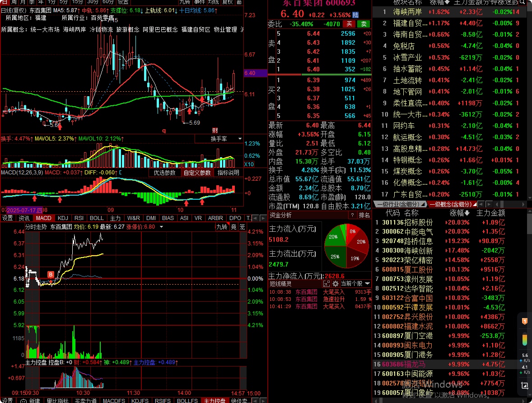
Task: Open the 换手率 indicator dropdown
Action: [219, 139]
